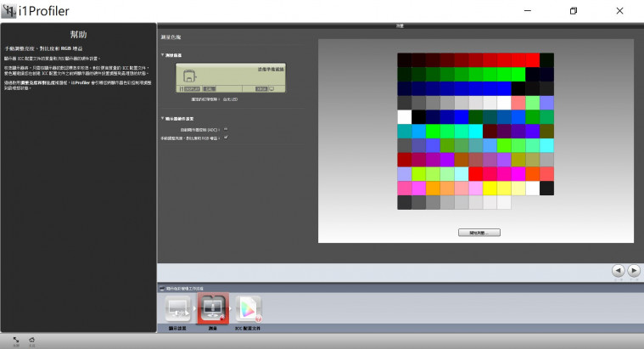Select the bright red color patch in top row
This screenshot has width=644, height=349.
[x=532, y=59]
